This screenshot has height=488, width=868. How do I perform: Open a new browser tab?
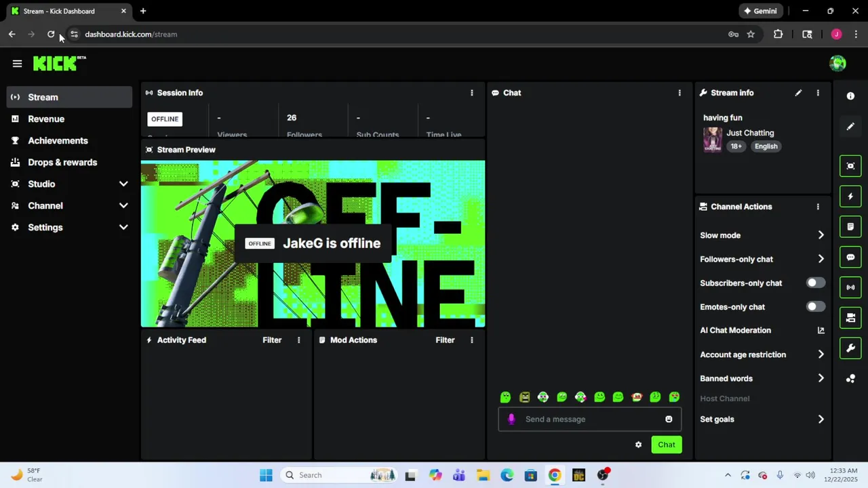(143, 11)
